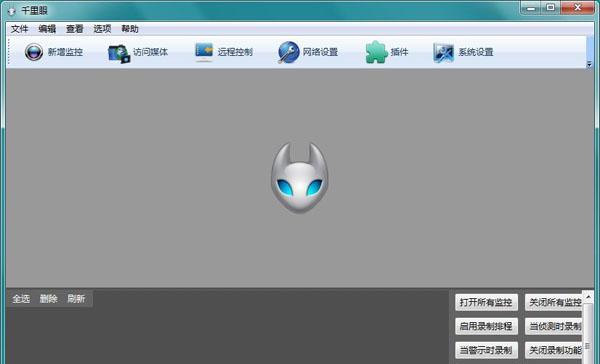Open 网络设置 wrench globe icon

click(x=289, y=52)
